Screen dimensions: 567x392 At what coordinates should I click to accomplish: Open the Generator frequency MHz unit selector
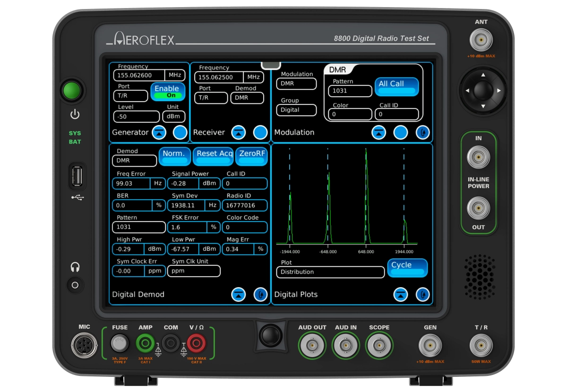[x=174, y=75]
